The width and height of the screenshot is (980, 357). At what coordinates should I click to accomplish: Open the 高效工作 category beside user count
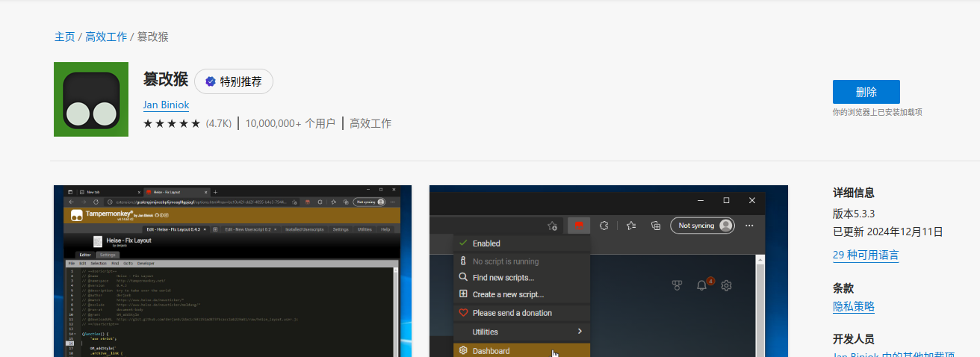370,123
